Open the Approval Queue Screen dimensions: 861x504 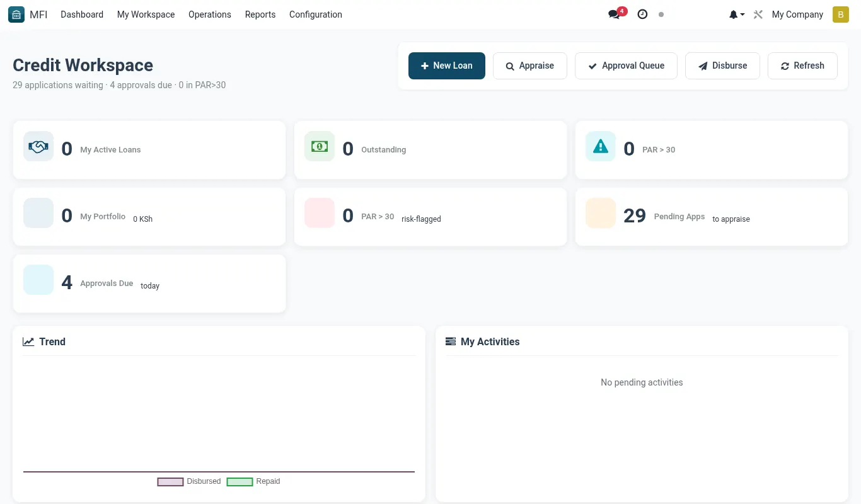[626, 66]
